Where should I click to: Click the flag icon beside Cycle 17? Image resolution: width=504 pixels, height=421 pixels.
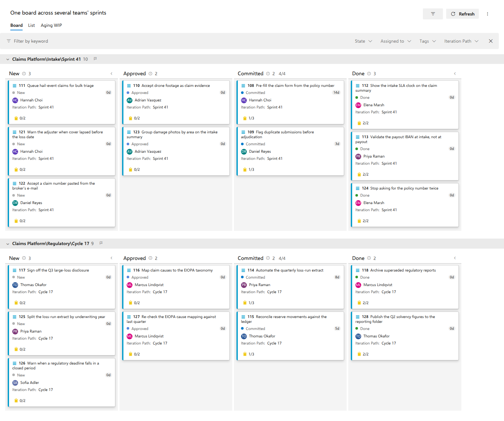point(101,243)
